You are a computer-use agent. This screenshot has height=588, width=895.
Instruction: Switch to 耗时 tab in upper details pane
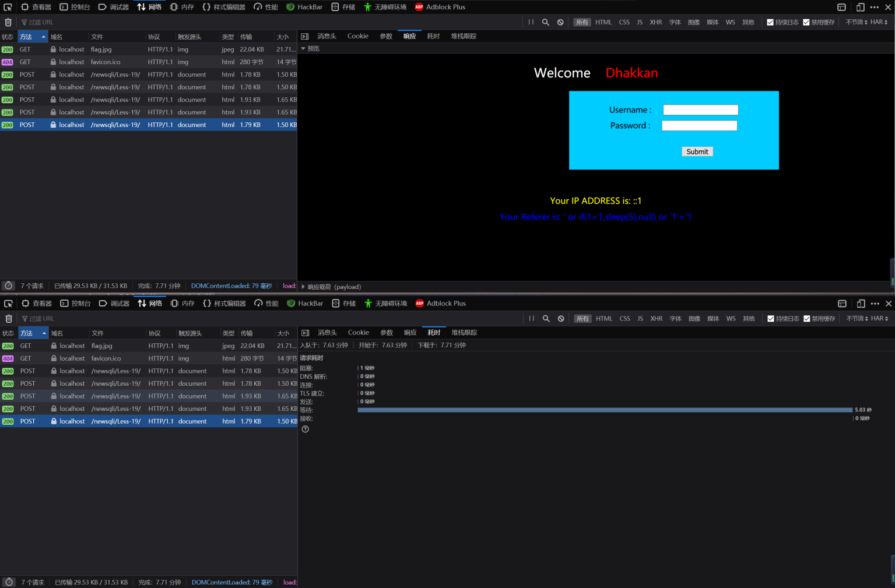pos(433,36)
